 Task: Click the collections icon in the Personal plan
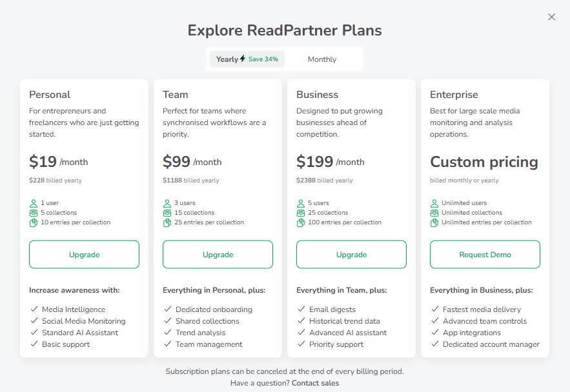coord(33,213)
